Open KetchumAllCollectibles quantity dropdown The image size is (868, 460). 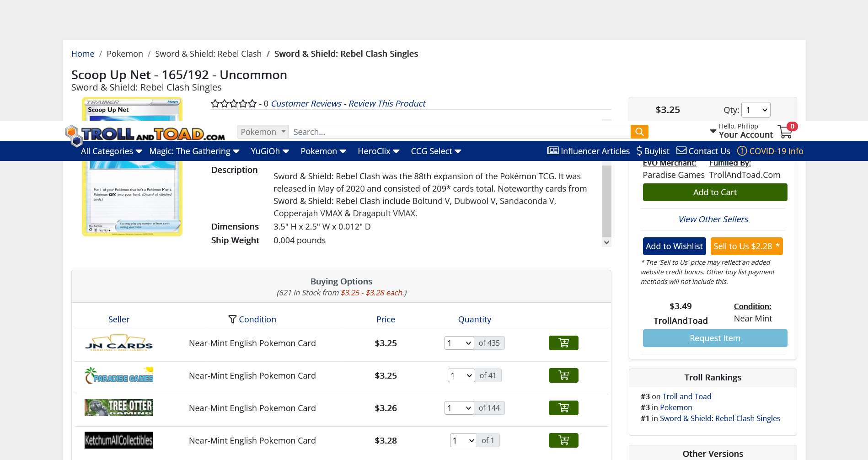[x=464, y=440]
